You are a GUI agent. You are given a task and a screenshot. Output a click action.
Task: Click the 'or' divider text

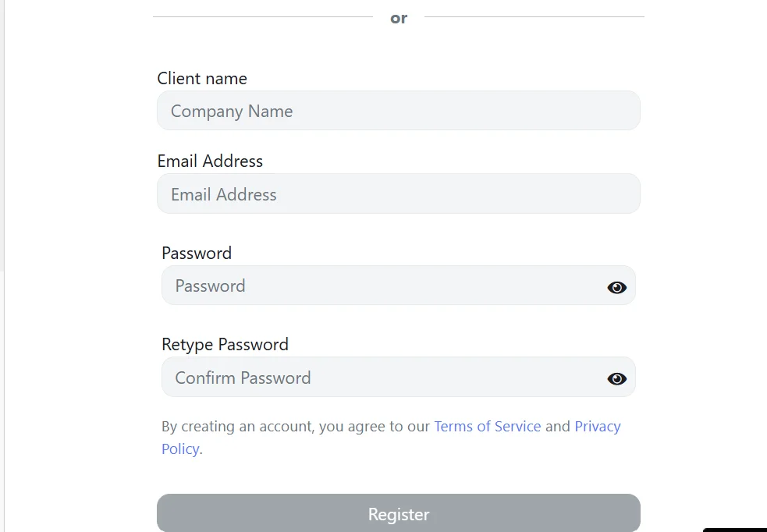pos(399,17)
